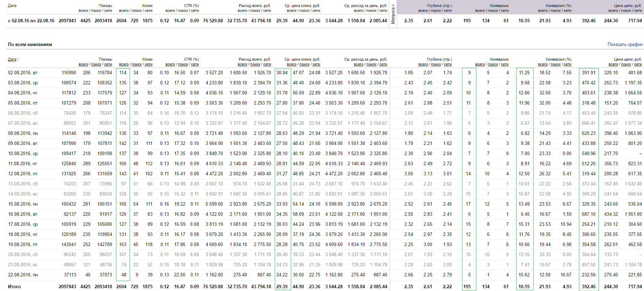Open the Показать график link
644x291 pixels.
tap(625, 45)
